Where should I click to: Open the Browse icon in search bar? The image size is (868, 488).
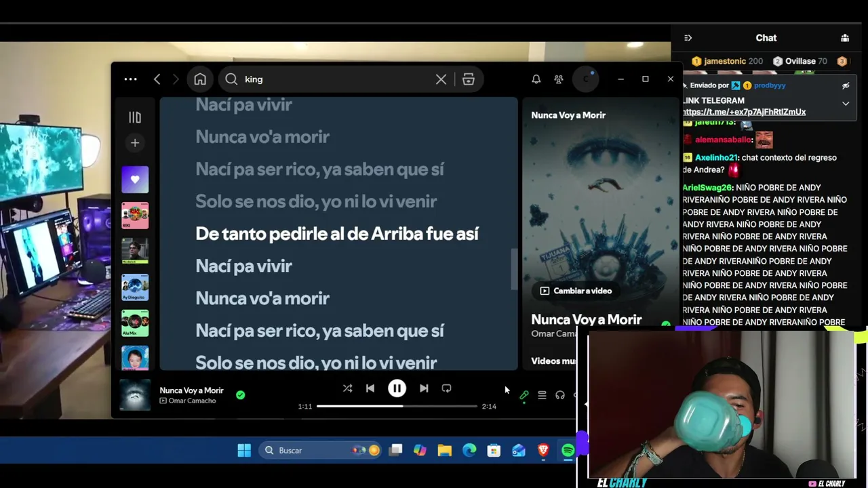(469, 79)
